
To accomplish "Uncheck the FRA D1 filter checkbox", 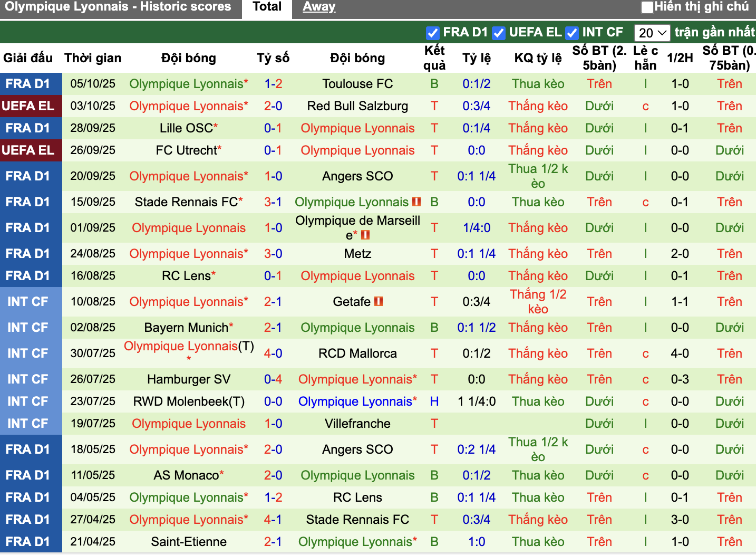I will 432,33.
